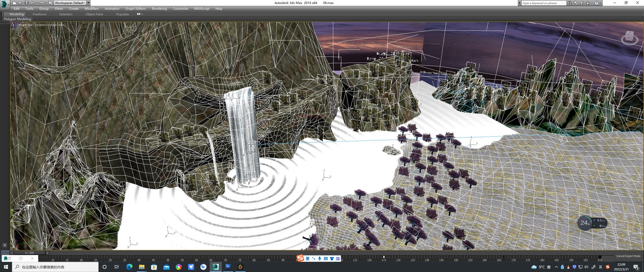Save the current scene
The width and height of the screenshot is (644, 272).
pyautogui.click(x=26, y=3)
